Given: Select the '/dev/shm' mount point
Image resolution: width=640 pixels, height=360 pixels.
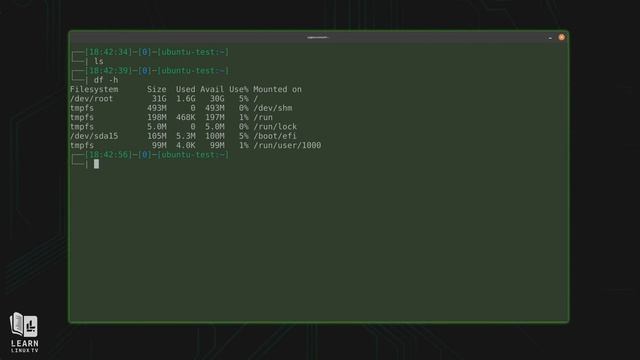Looking at the screenshot, I should click(x=273, y=108).
